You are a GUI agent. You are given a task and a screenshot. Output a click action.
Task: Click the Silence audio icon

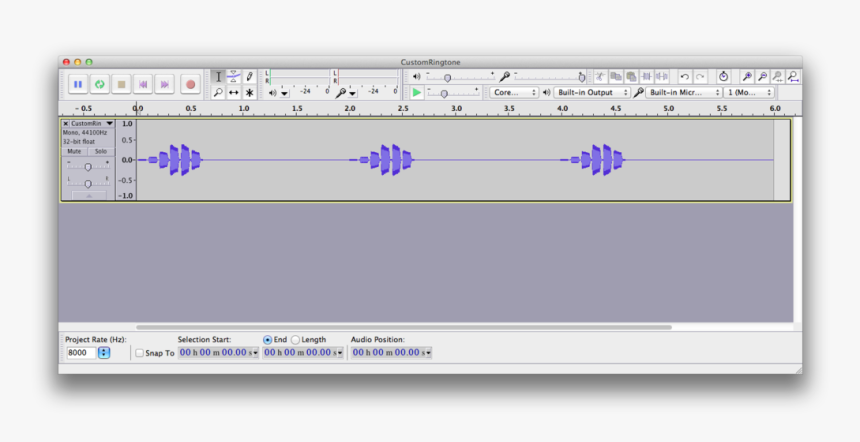click(662, 77)
